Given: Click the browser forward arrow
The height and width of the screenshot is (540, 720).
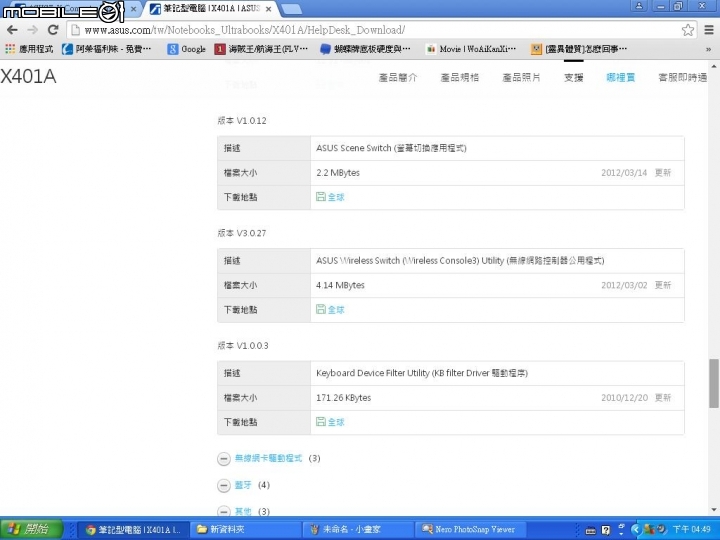Looking at the screenshot, I should tap(33, 30).
